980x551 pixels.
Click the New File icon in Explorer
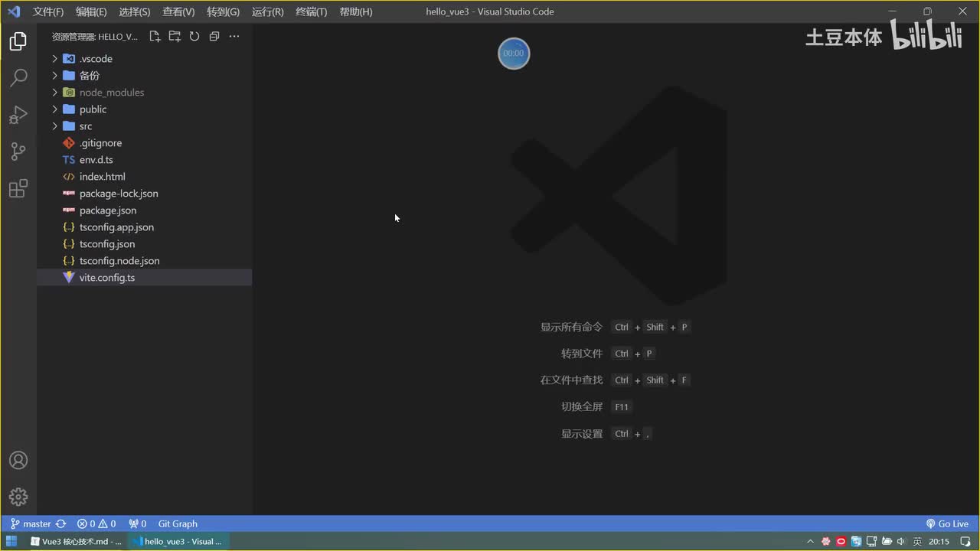[155, 37]
